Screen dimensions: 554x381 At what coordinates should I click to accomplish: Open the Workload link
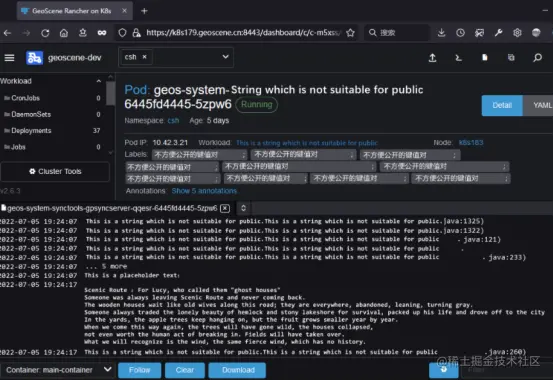coord(307,143)
